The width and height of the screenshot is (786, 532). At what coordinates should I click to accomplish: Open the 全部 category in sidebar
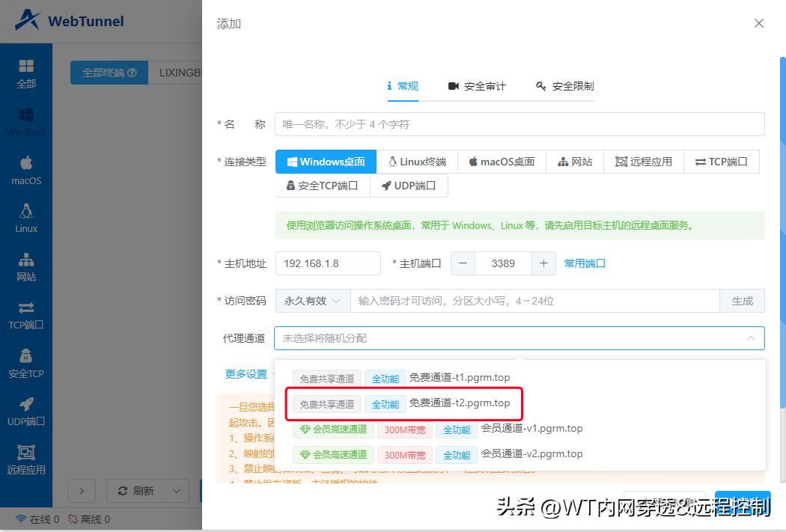[26, 73]
